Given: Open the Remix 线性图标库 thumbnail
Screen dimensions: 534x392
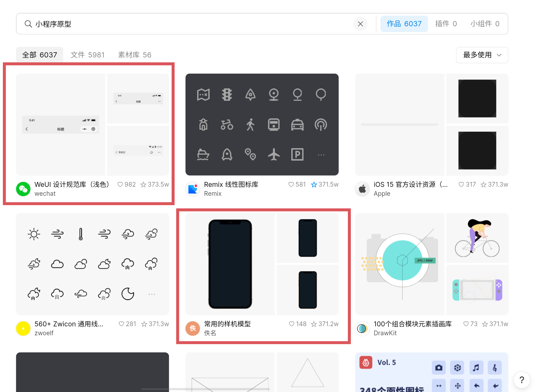Looking at the screenshot, I should 262,124.
